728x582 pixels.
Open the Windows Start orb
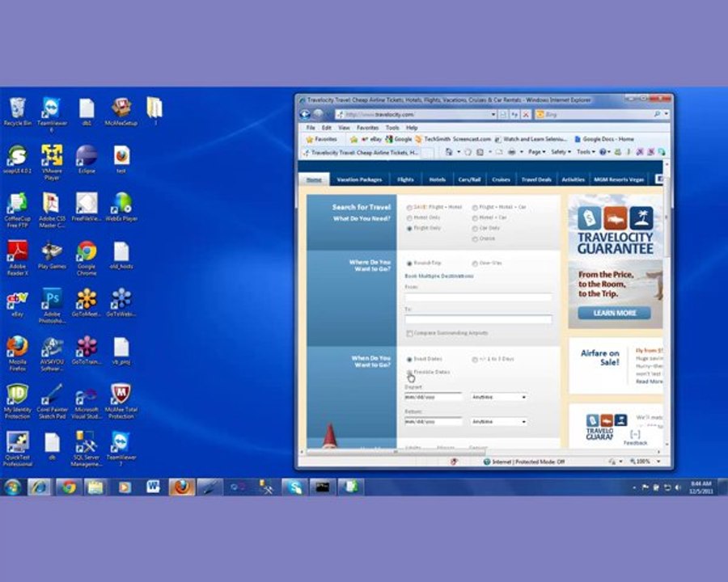12,487
